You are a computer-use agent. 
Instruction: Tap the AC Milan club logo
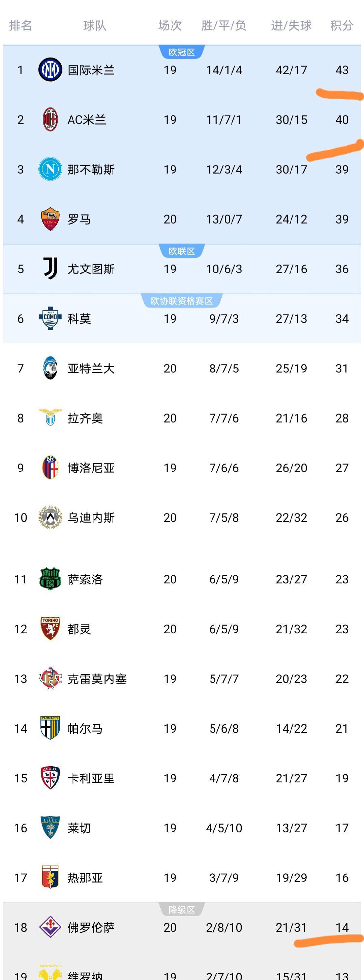50,119
